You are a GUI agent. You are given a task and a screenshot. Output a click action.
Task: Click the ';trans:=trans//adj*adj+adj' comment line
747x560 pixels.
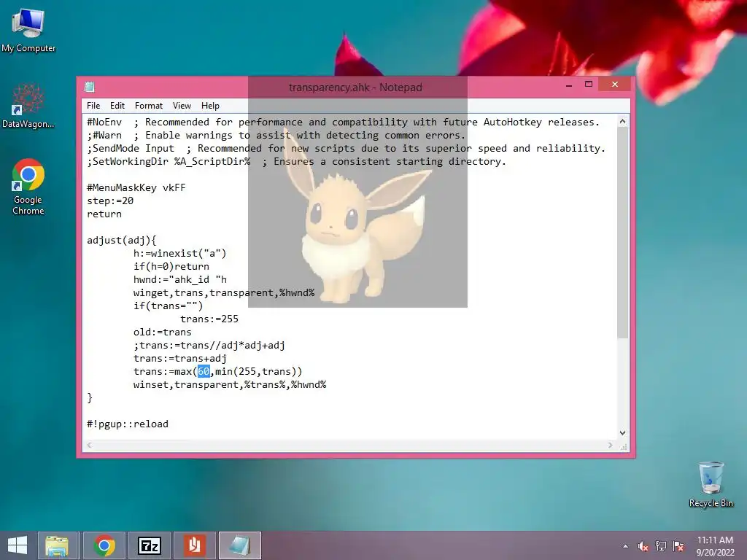pyautogui.click(x=209, y=345)
